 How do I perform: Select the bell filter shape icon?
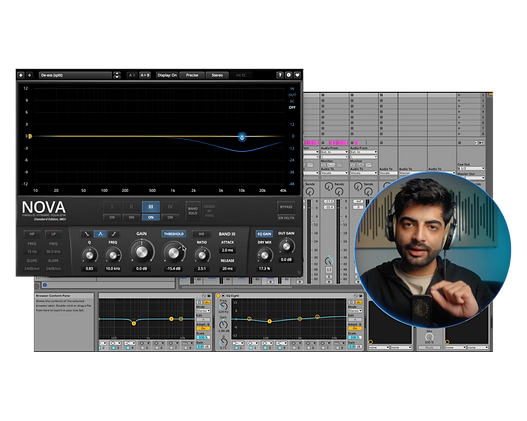click(x=100, y=234)
